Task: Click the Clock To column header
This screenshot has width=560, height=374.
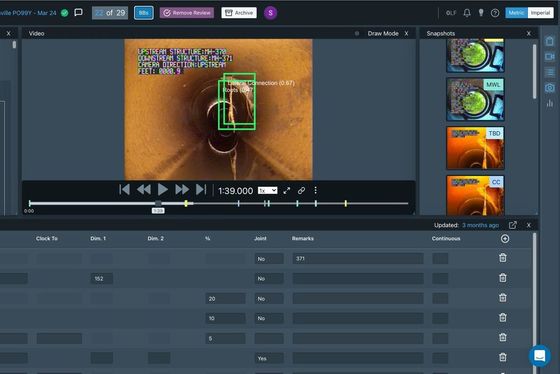Action: pyautogui.click(x=47, y=238)
